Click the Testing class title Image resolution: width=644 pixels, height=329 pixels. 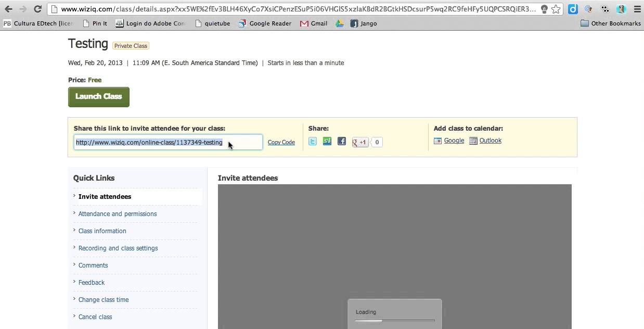[x=88, y=44]
